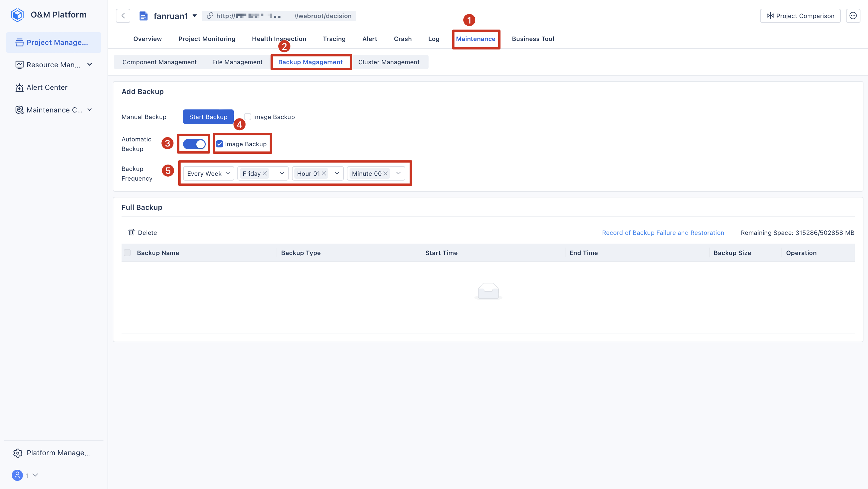This screenshot has height=489, width=868.
Task: Check the Manual Backup Image Backup box
Action: pyautogui.click(x=248, y=117)
